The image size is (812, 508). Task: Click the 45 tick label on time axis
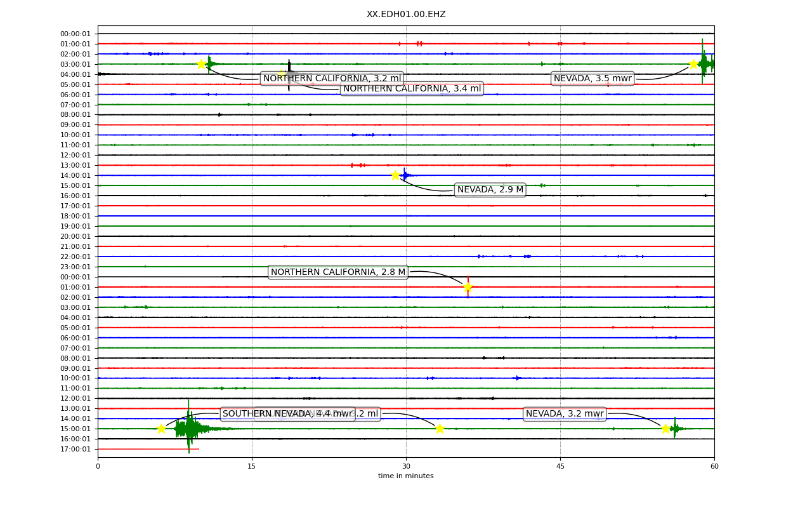(x=560, y=467)
